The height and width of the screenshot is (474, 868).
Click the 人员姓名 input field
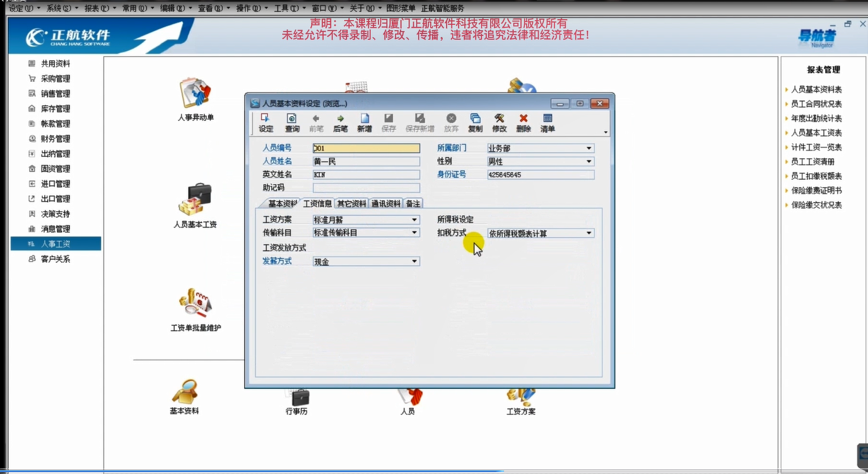click(366, 161)
